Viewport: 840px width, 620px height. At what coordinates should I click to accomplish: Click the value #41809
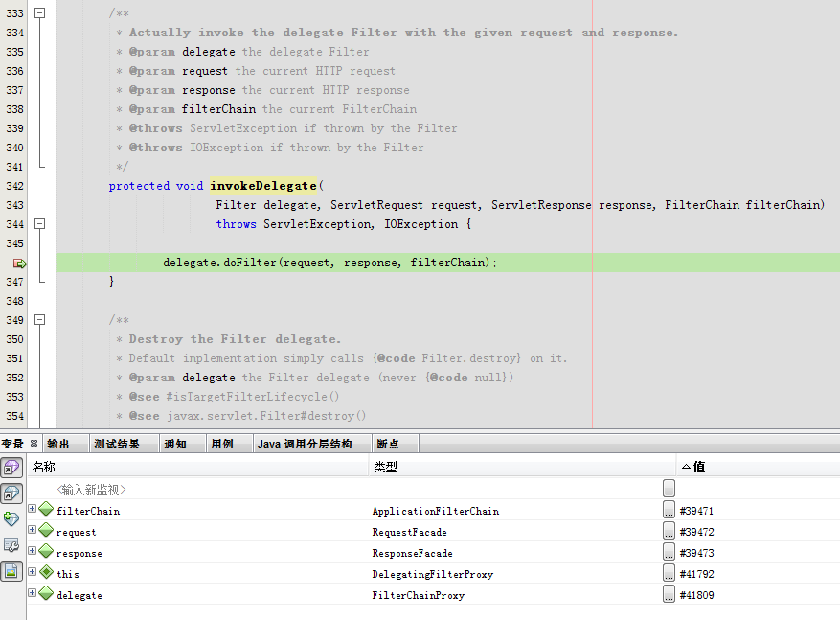tap(696, 595)
